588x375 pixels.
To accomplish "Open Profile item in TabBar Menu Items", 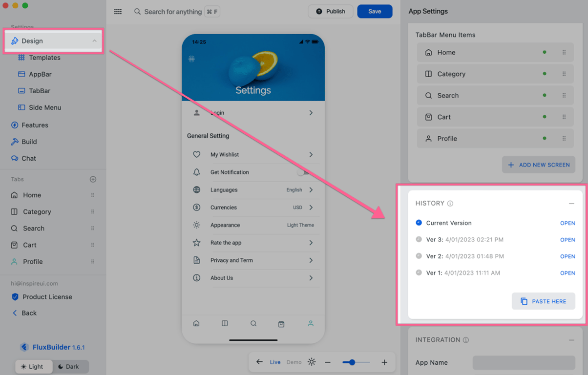I will pos(495,138).
